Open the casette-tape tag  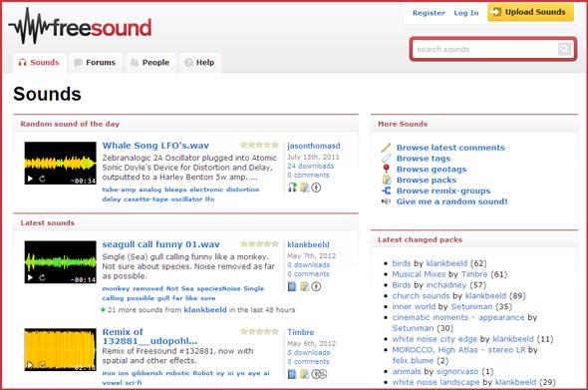tap(146, 199)
